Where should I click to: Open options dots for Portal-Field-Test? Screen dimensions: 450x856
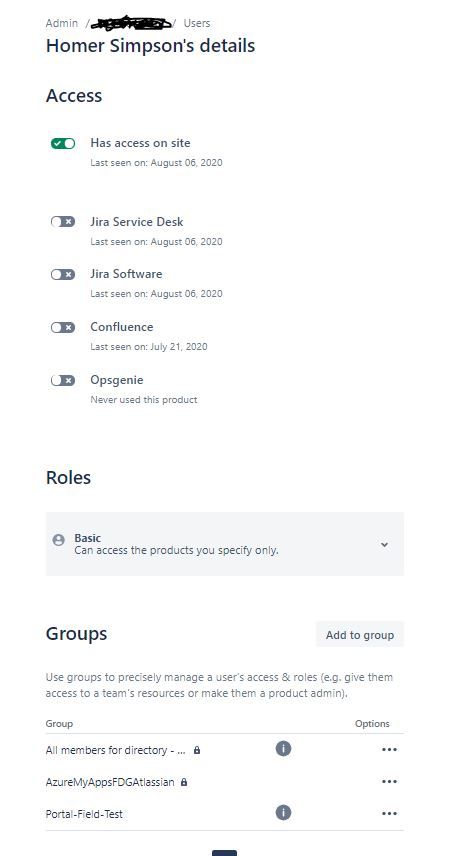389,813
